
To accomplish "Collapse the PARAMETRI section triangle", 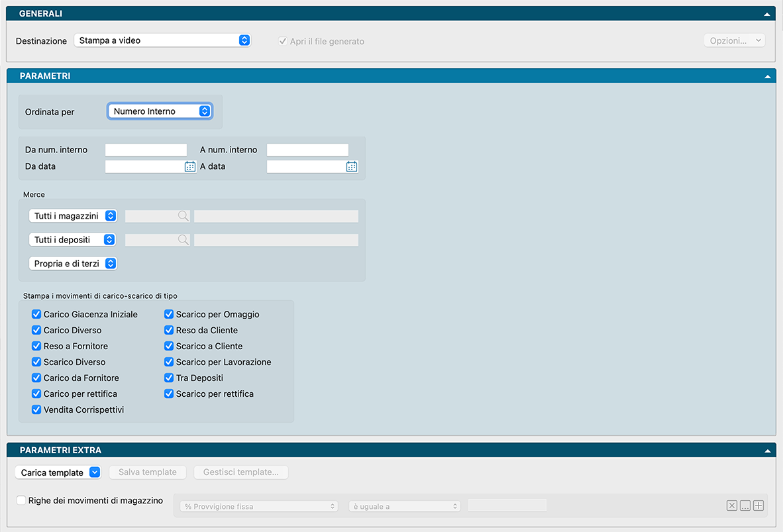I will (x=767, y=77).
